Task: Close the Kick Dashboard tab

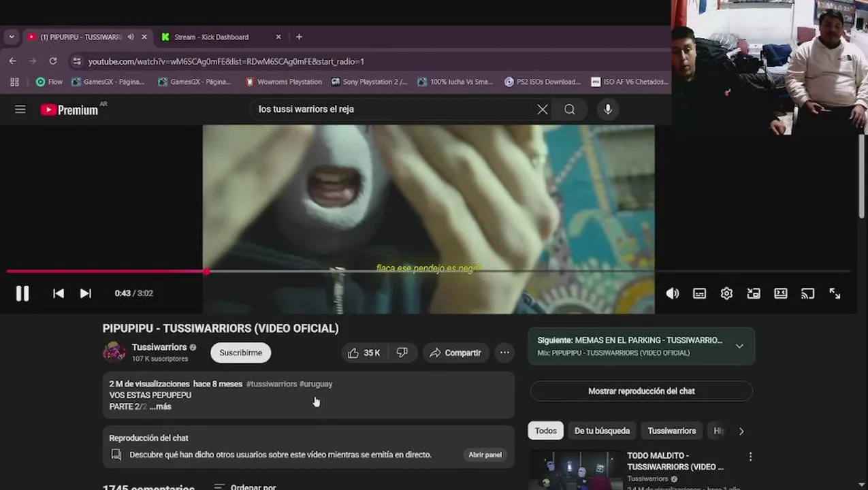Action: tap(278, 37)
